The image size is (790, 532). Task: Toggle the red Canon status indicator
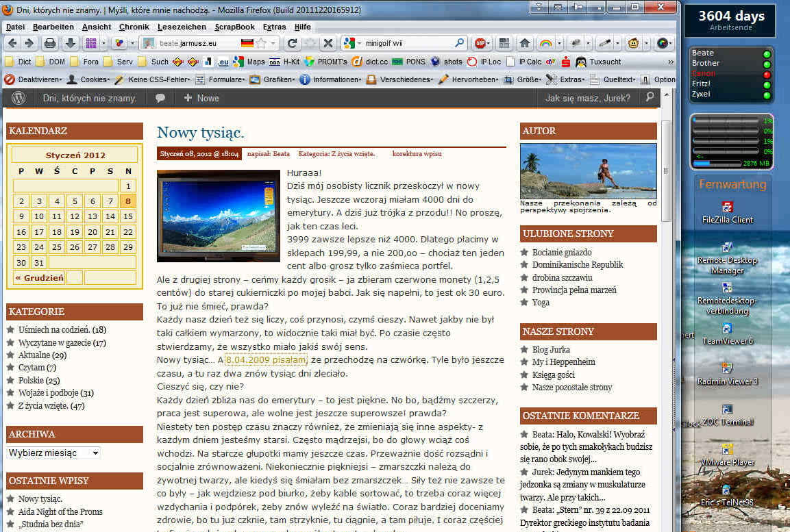coord(767,75)
